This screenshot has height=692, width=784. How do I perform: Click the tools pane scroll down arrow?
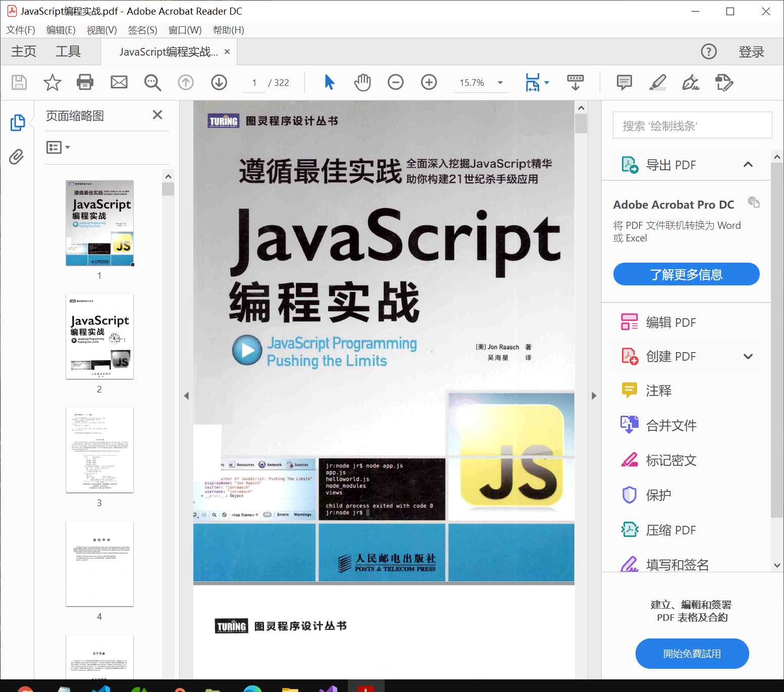[x=777, y=566]
